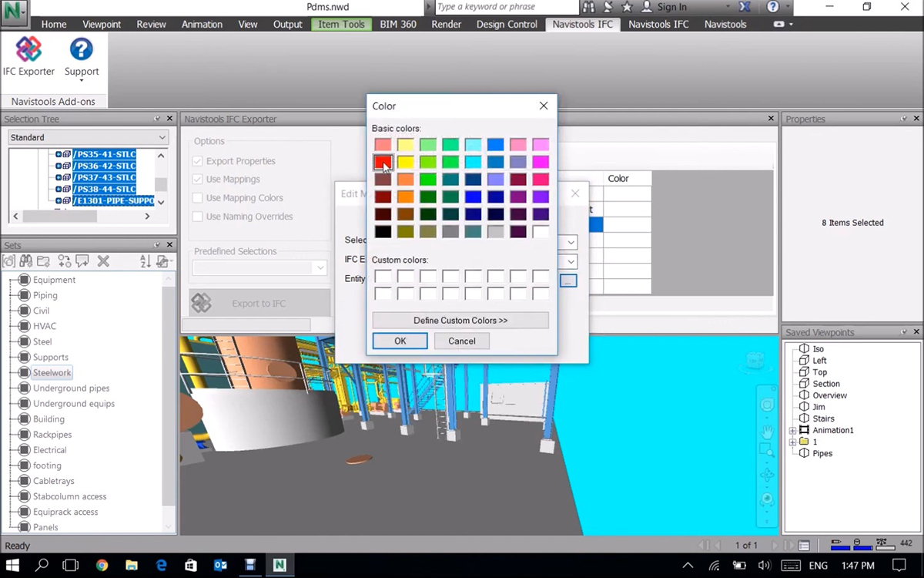Toggle Export Properties checkbox
This screenshot has width=924, height=578.
198,161
